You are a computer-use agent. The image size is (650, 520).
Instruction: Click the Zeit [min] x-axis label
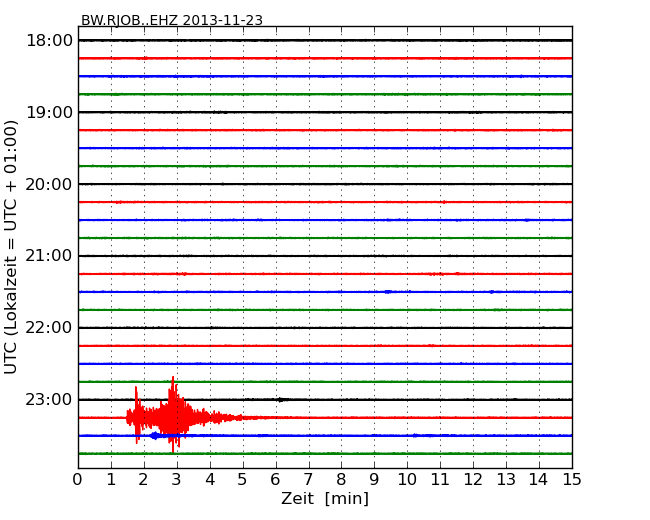325,498
